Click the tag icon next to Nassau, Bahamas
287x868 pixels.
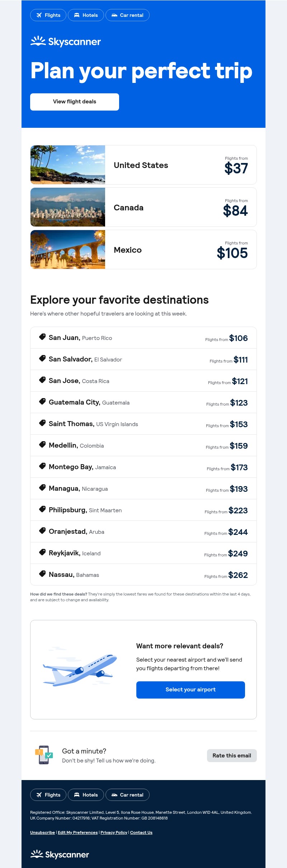42,574
